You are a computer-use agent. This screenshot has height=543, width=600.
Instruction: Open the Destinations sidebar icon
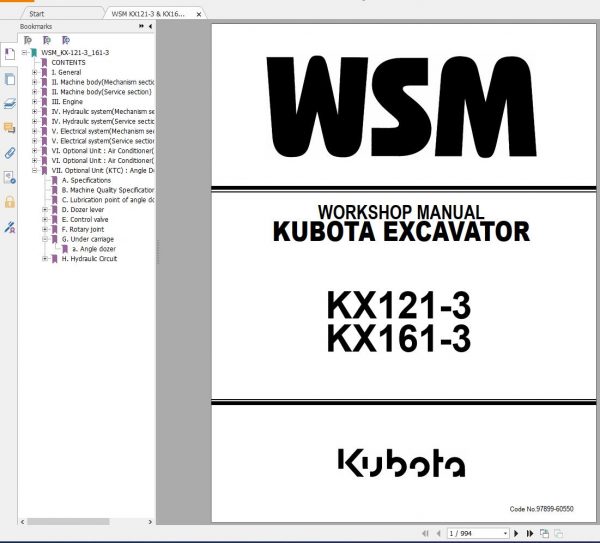click(10, 178)
